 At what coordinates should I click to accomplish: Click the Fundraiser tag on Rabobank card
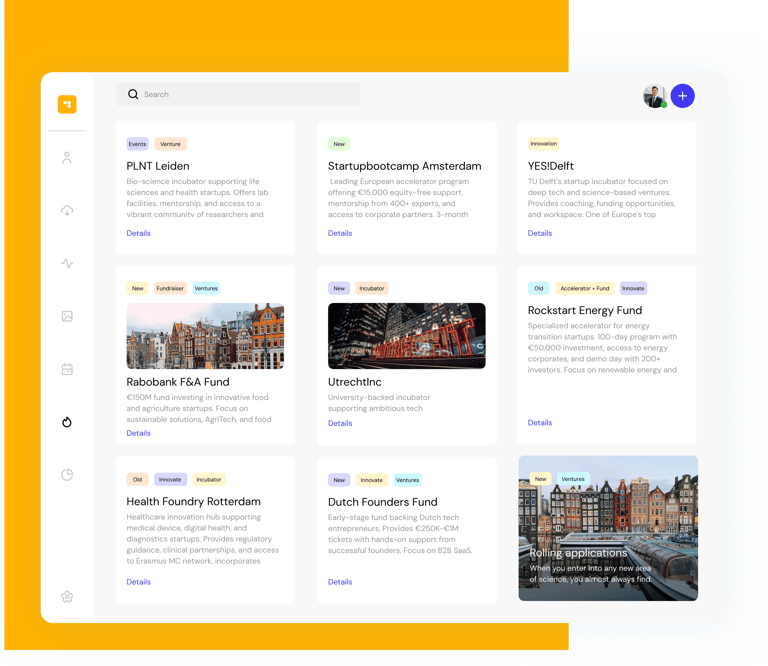coord(170,288)
